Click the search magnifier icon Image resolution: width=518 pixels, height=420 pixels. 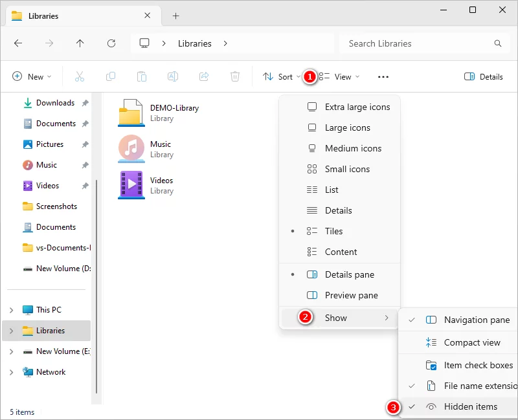tap(498, 43)
